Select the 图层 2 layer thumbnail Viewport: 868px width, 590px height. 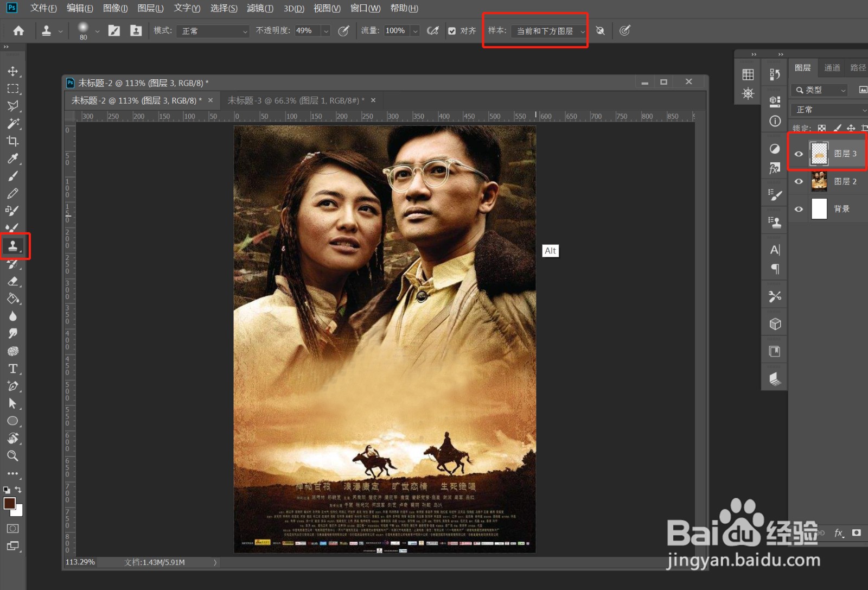tap(819, 181)
